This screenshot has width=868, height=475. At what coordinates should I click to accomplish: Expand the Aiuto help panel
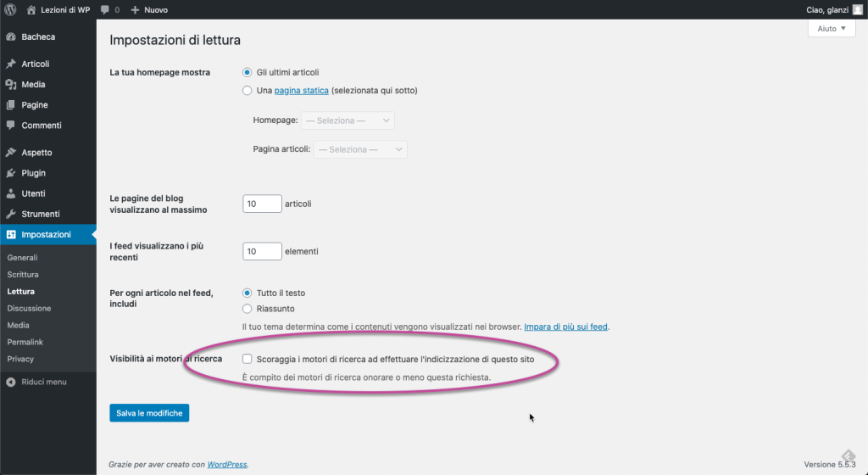(832, 28)
